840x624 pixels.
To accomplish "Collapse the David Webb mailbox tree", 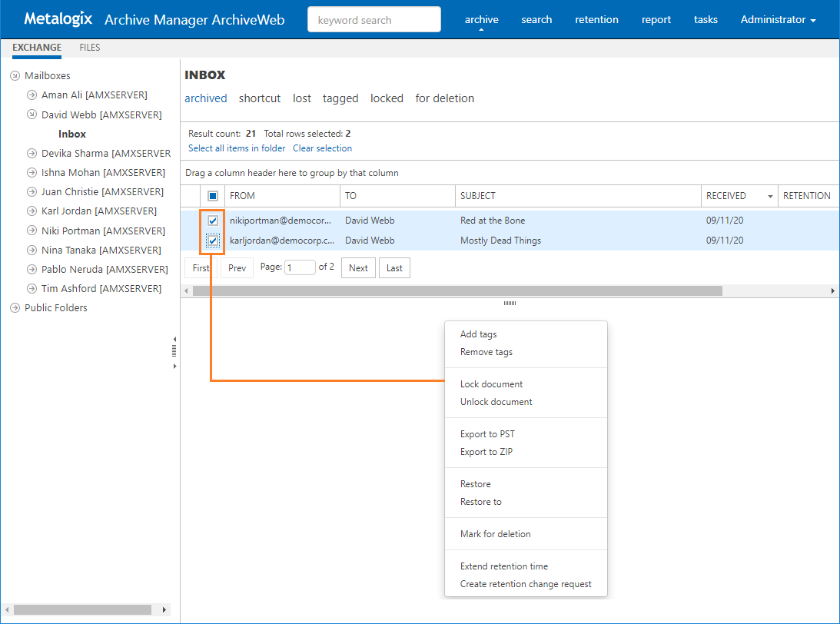I will pyautogui.click(x=32, y=115).
